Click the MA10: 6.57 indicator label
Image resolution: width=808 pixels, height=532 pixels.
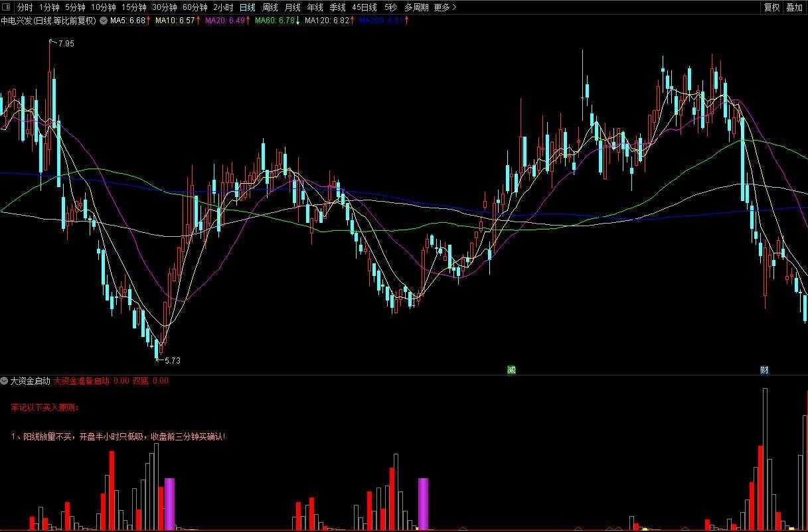point(178,21)
